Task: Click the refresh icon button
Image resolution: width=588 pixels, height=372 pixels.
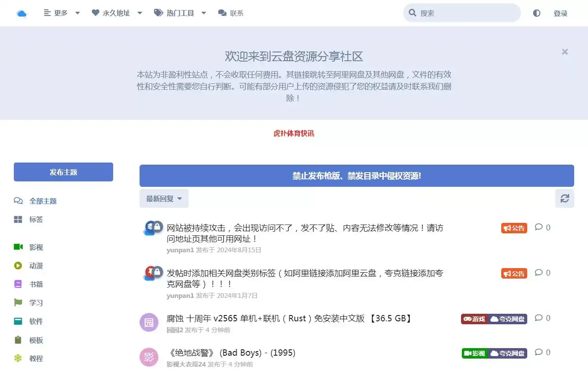Action: (x=565, y=199)
